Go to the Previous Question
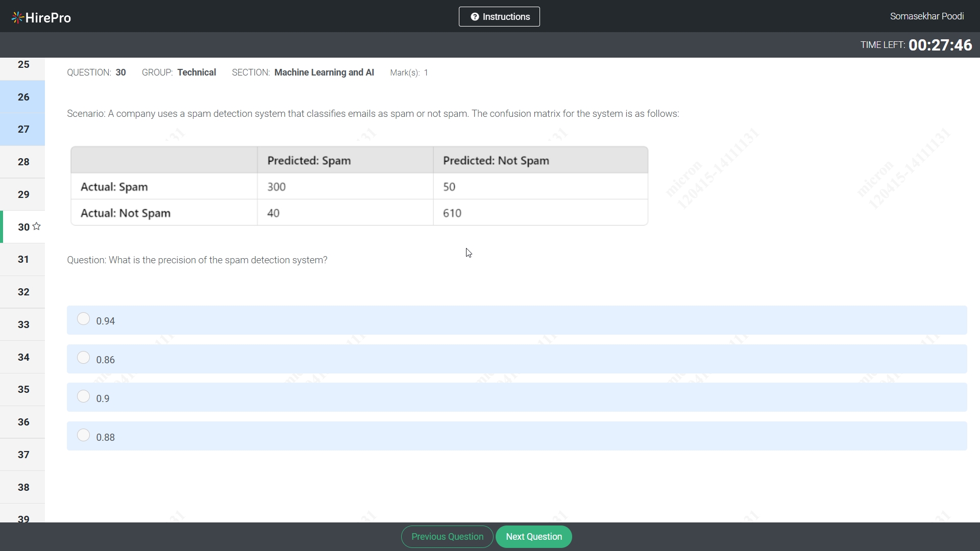Screen dimensions: 980x551 (447, 537)
